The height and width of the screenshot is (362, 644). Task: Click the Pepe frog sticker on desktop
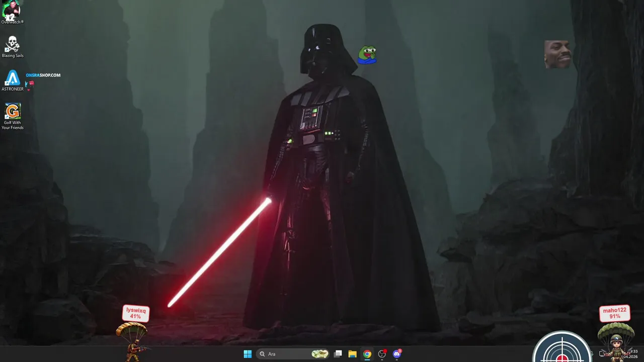[367, 55]
